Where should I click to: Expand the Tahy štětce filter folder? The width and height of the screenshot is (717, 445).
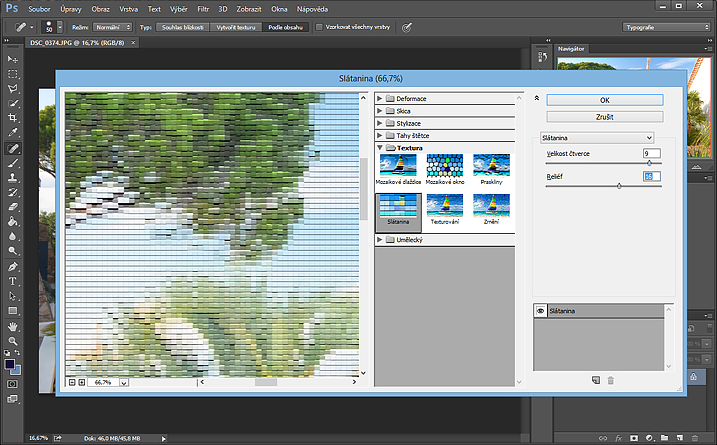(380, 135)
